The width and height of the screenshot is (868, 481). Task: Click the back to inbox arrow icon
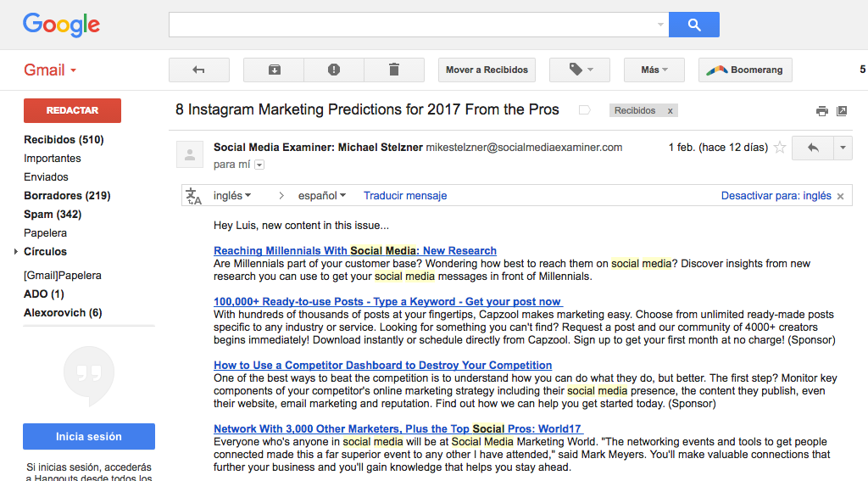[x=199, y=70]
